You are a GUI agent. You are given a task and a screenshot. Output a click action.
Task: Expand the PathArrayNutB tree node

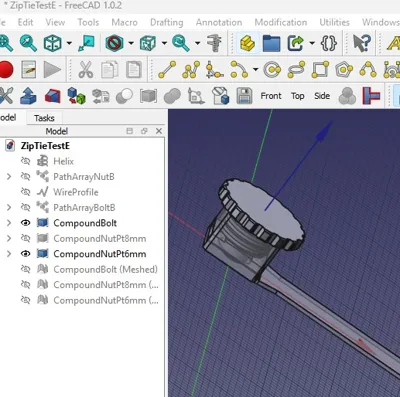tap(9, 176)
